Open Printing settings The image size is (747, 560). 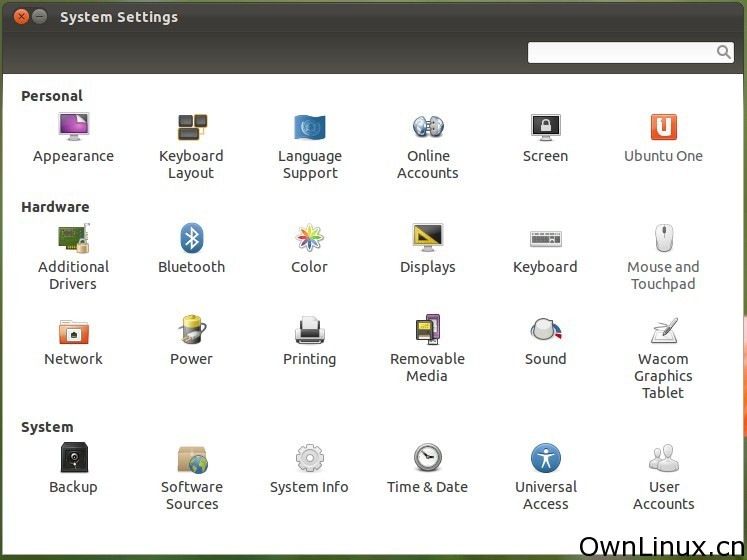coord(309,331)
